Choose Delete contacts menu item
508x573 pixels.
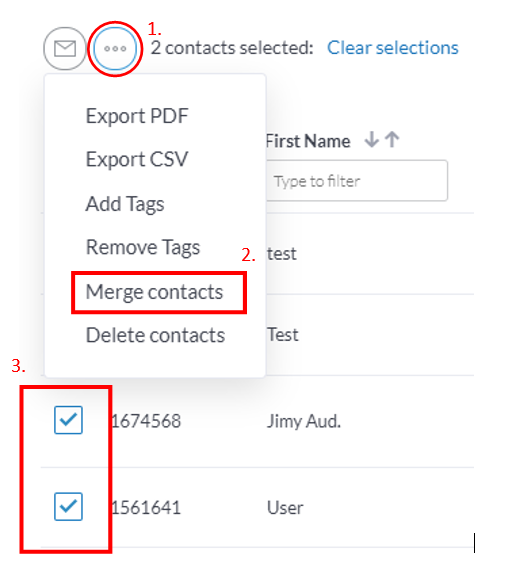tap(155, 335)
